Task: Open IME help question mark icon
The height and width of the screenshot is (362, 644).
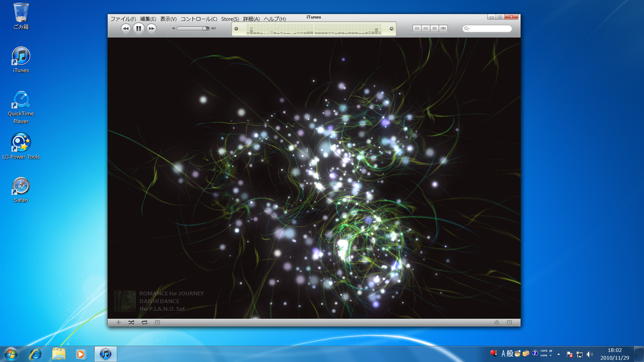Action: (x=535, y=353)
